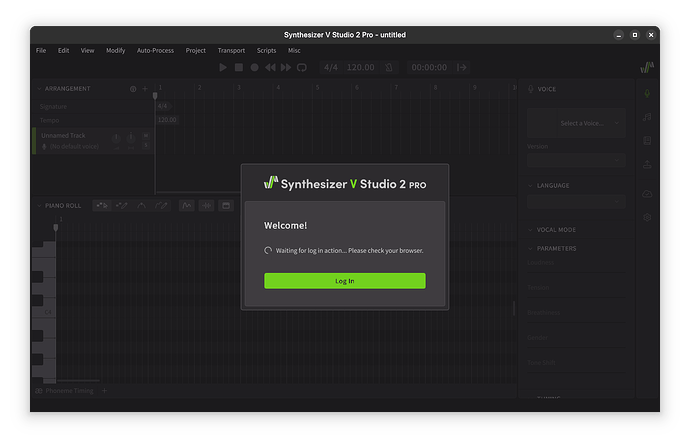Open the Auto-Process menu
690x445 pixels.
[155, 51]
